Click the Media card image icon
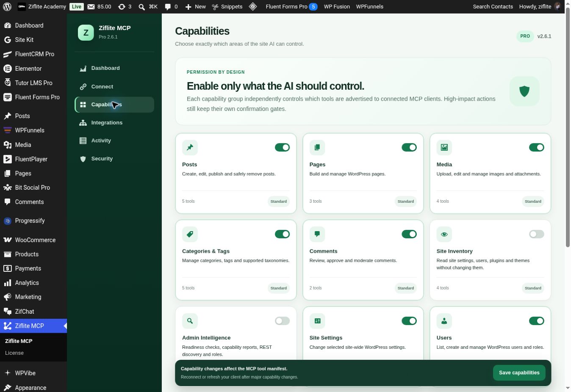Screen dimensions: 571x392 (444, 147)
